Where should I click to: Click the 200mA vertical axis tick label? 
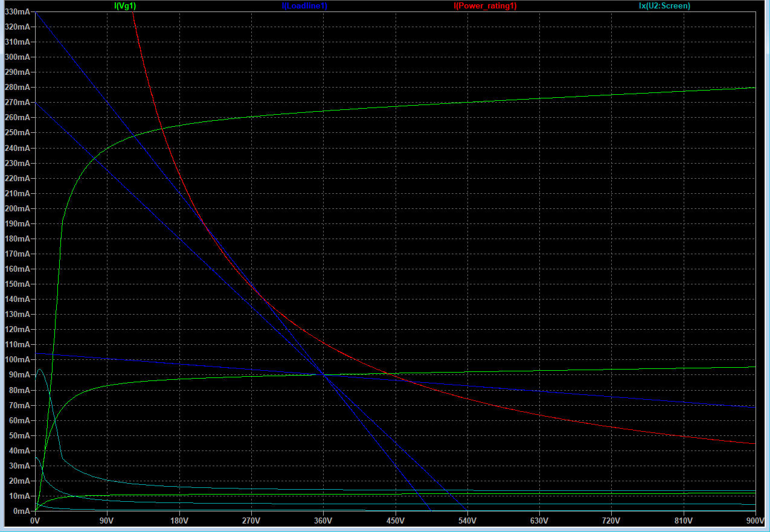pos(16,208)
